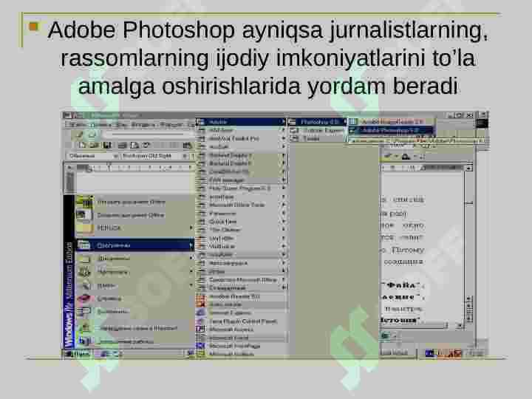Viewport: 532px width, 399px height.
Task: Launch Microsoft FrontPage from Programs list
Action: click(242, 346)
